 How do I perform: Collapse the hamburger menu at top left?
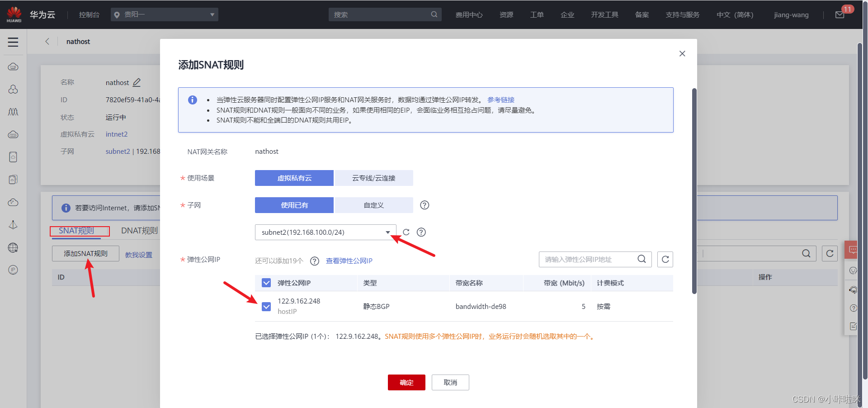tap(13, 42)
